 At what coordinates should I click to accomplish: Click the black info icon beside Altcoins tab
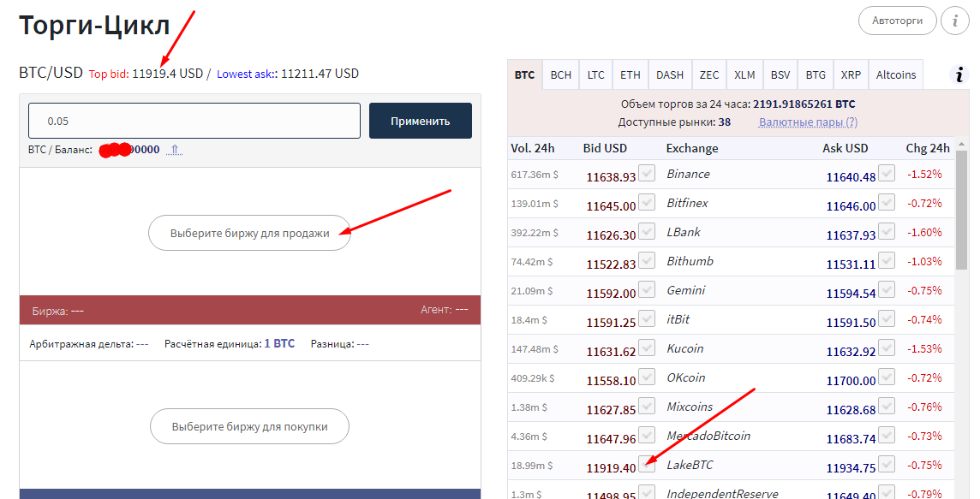(959, 74)
